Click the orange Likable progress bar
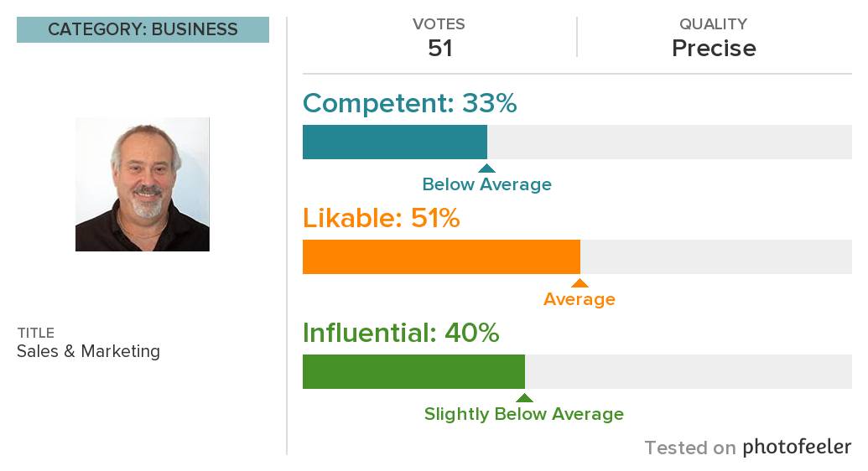This screenshot has width=868, height=471. point(577,256)
